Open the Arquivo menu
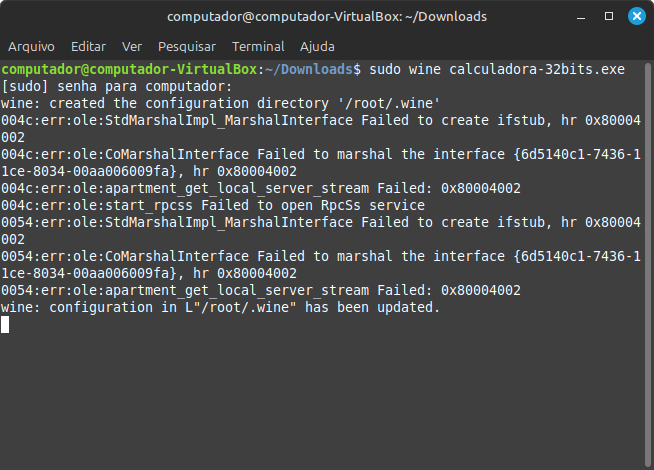Image resolution: width=654 pixels, height=470 pixels. click(x=31, y=47)
